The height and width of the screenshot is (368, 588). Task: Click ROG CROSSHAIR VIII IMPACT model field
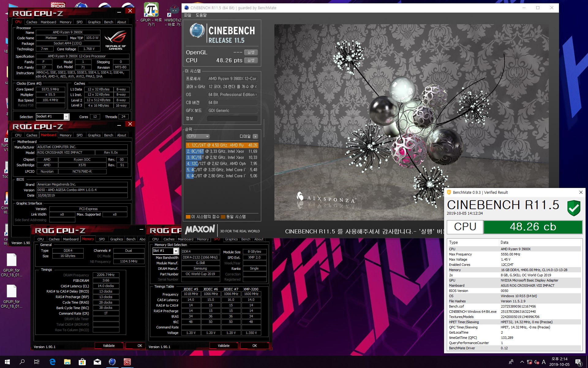[x=66, y=152]
